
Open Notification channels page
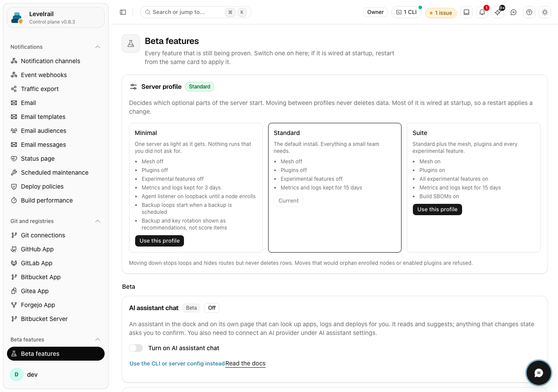pos(56,61)
